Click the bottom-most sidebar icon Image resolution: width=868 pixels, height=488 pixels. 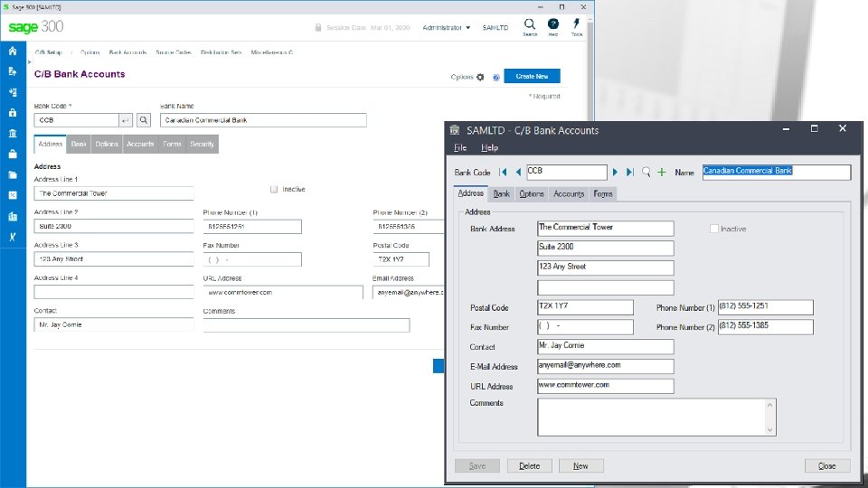point(13,237)
